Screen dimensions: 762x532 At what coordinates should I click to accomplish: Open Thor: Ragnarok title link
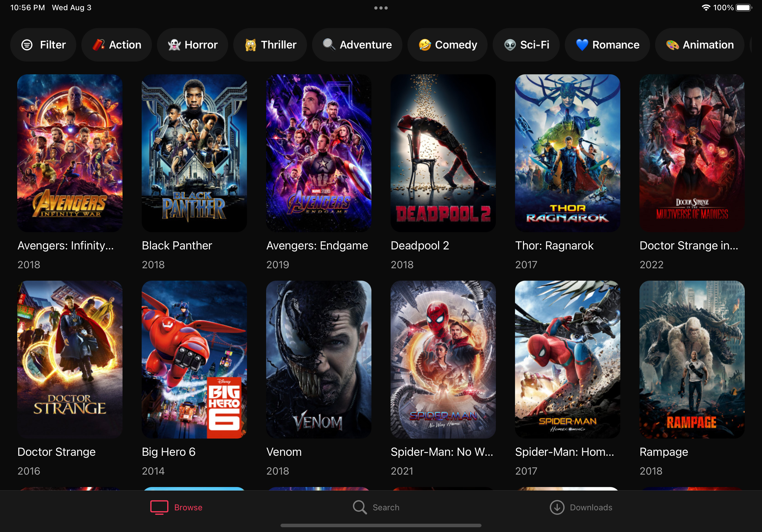[554, 246]
